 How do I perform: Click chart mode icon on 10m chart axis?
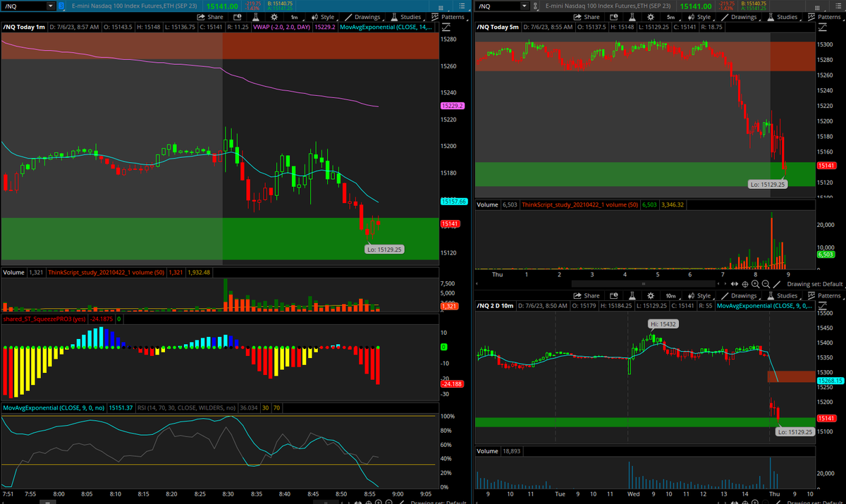click(824, 306)
